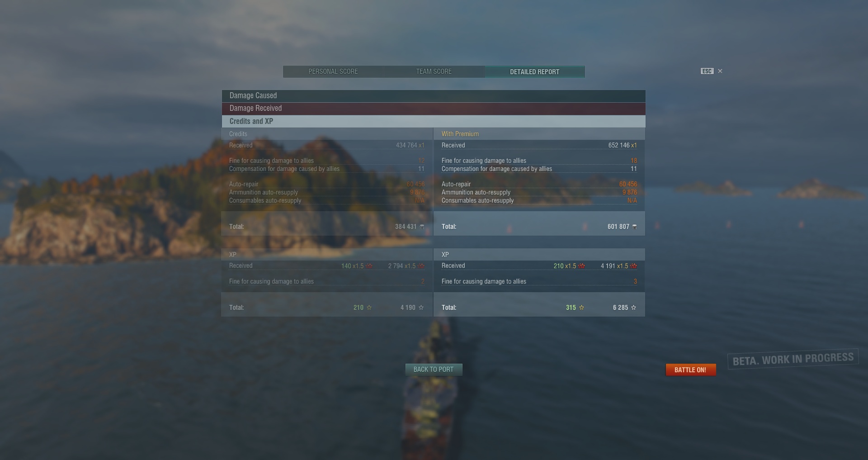Click the yellow star icon beside 315
The height and width of the screenshot is (460, 868).
[x=581, y=308]
